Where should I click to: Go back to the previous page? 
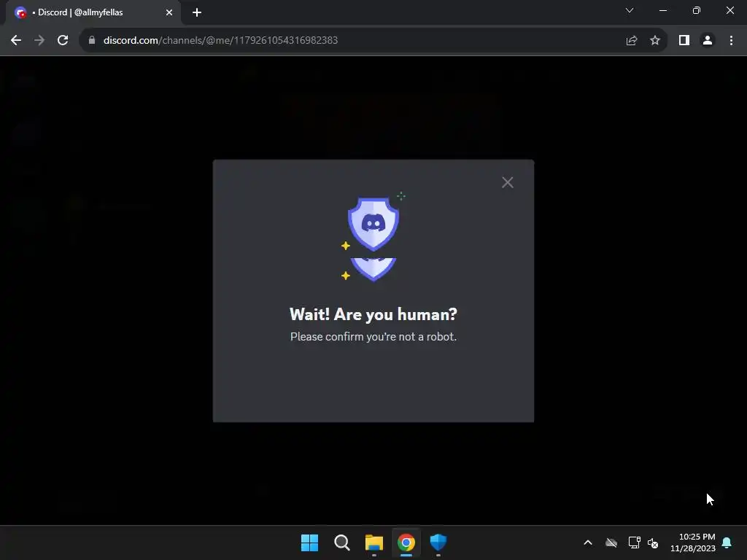(x=16, y=41)
